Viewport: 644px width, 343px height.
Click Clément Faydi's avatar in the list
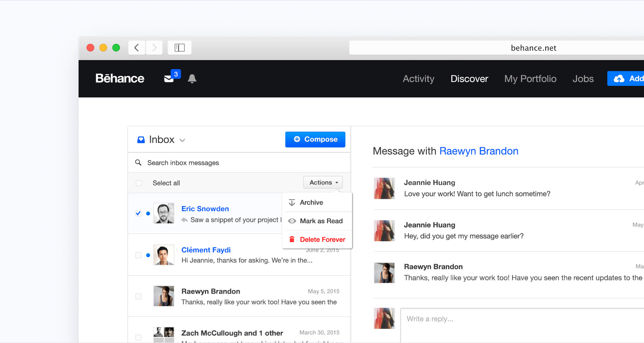point(164,255)
